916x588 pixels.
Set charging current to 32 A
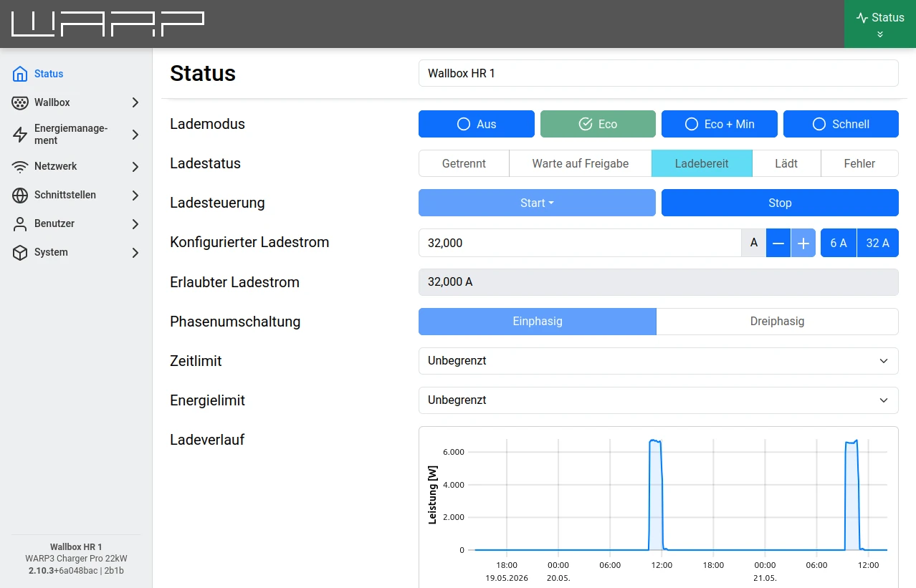pyautogui.click(x=878, y=243)
